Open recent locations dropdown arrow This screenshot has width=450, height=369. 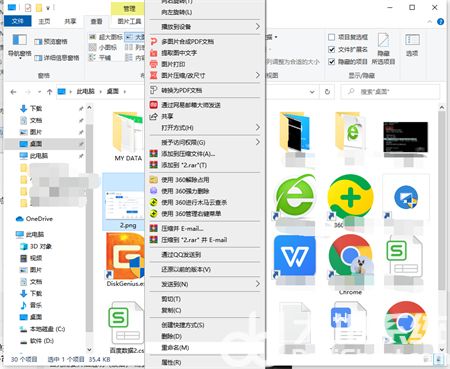coord(39,92)
